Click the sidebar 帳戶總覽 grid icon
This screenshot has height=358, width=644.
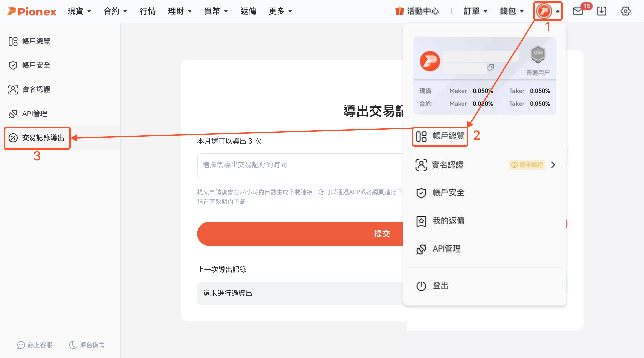click(x=13, y=41)
